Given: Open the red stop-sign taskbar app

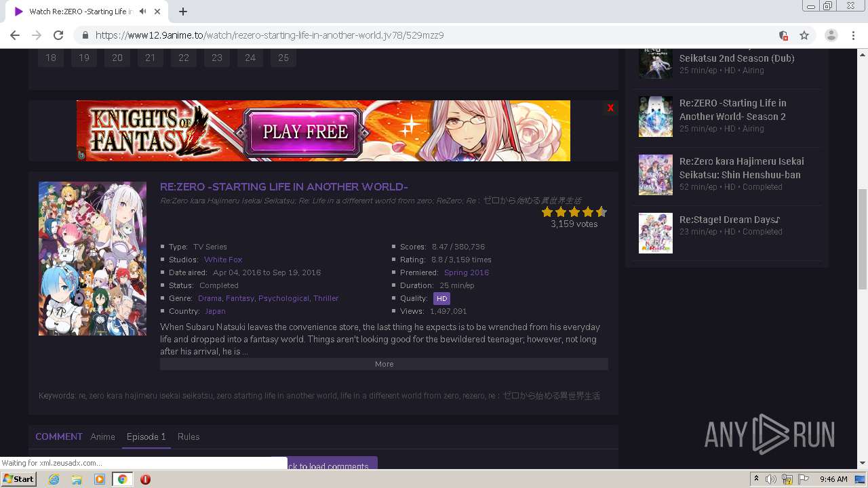Looking at the screenshot, I should 145,479.
